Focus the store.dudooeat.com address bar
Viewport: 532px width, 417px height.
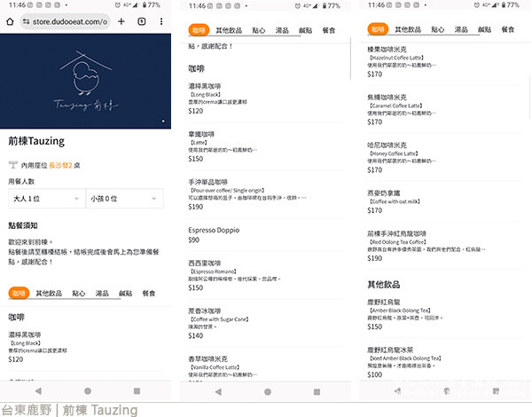point(65,21)
